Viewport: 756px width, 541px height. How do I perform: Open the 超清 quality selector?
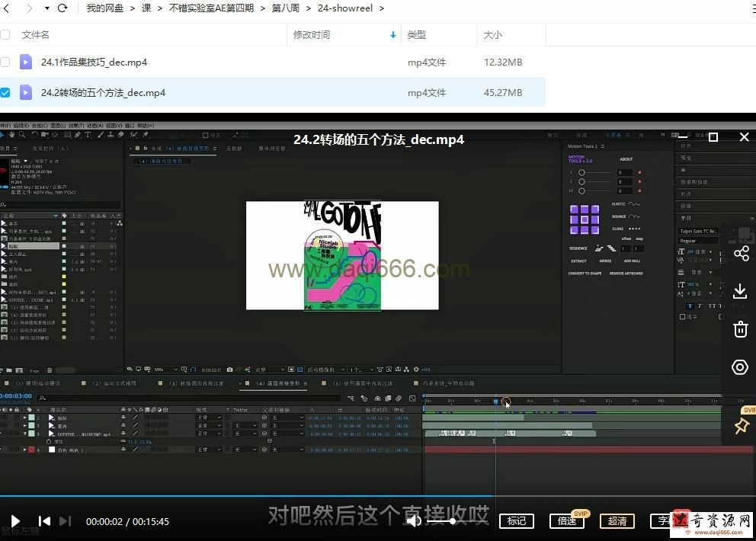tap(617, 521)
